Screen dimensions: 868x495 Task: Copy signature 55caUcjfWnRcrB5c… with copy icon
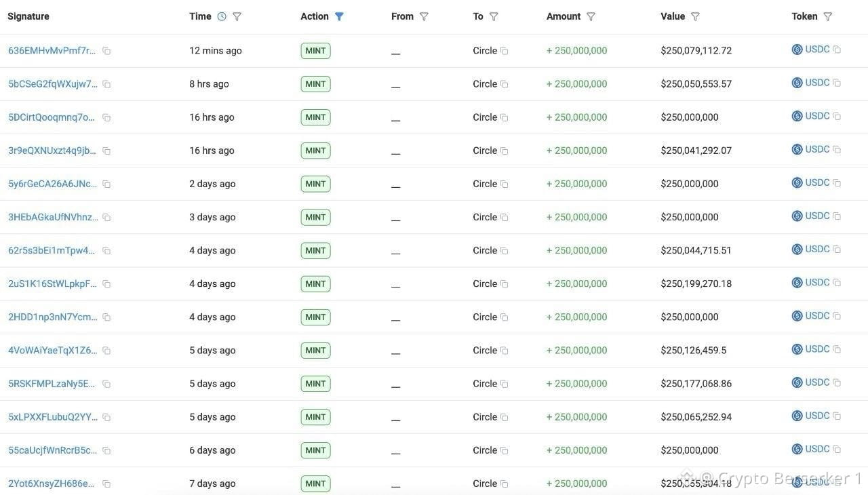point(106,450)
